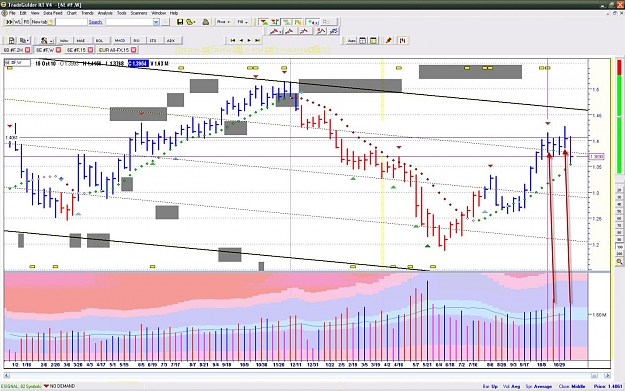Click the blue dotted trend channel icon
This screenshot has height=391, width=625.
[334, 31]
